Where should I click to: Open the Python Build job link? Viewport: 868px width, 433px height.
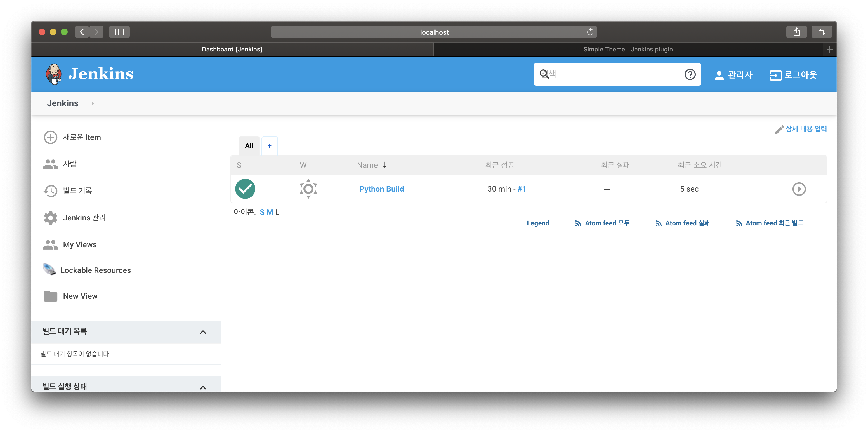381,189
